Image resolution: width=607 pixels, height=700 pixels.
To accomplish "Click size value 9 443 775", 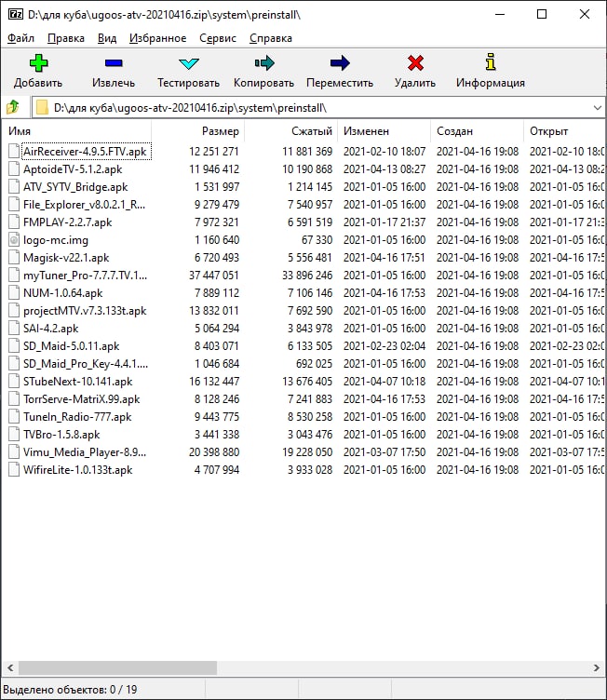I will click(217, 416).
